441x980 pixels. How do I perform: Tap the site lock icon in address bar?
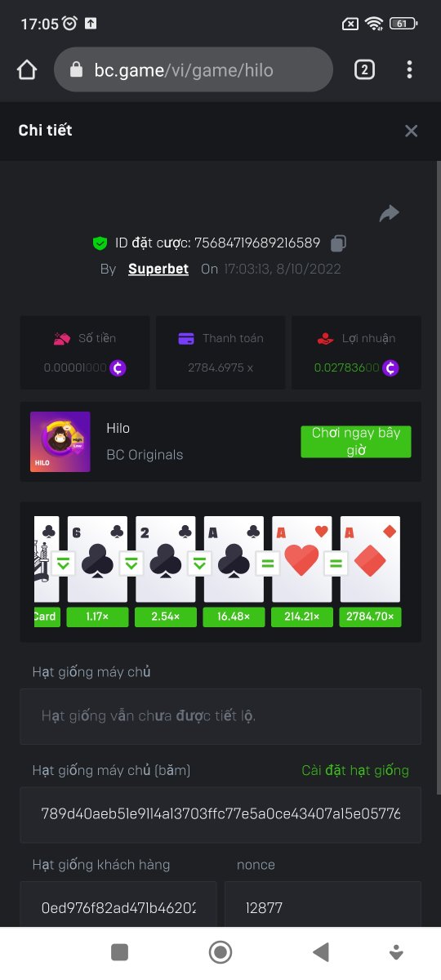77,70
